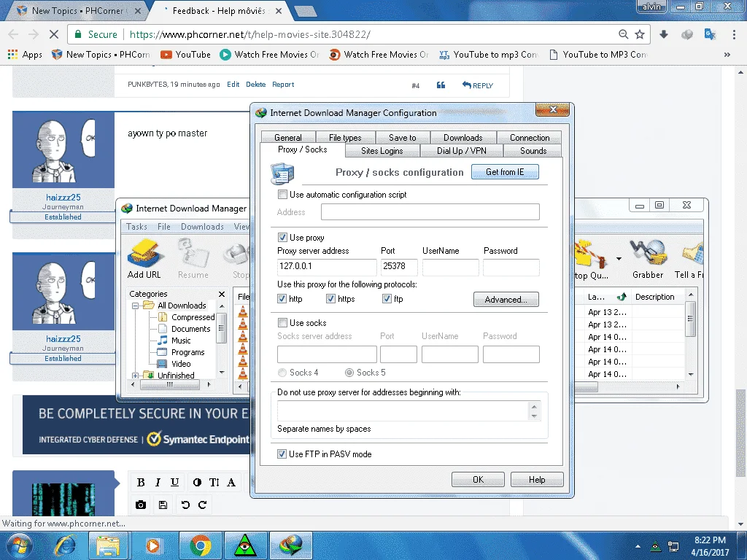Click the undo arrow icon in editor
This screenshot has width=747, height=560.
click(x=185, y=505)
